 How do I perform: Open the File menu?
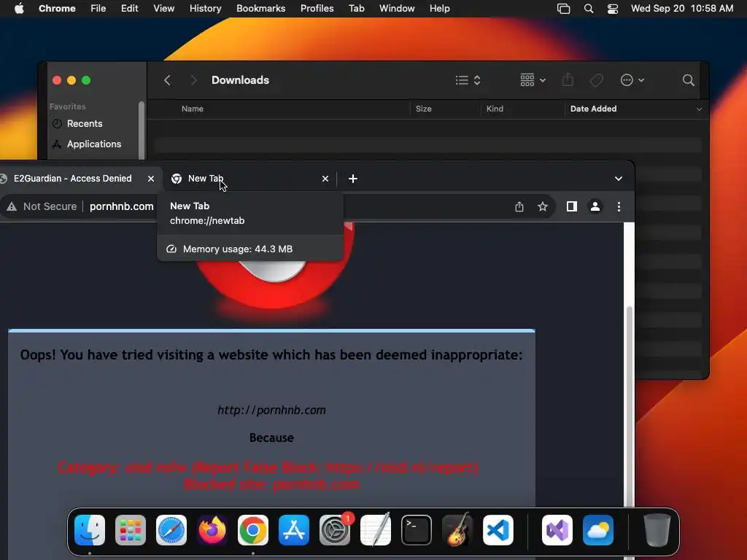[x=98, y=9]
